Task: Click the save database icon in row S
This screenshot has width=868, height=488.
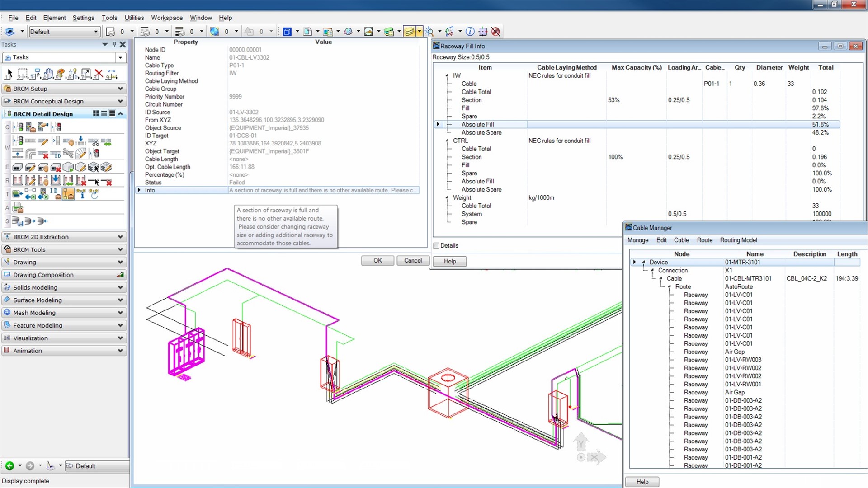Action: click(18, 221)
